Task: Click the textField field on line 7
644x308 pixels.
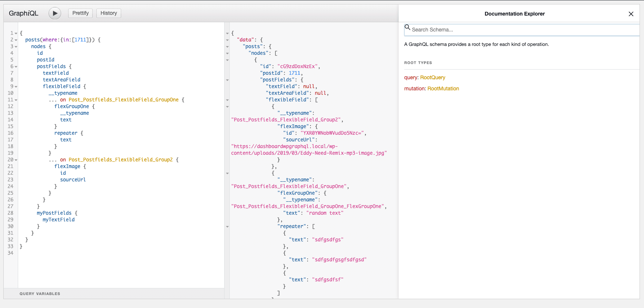Action: tap(56, 73)
